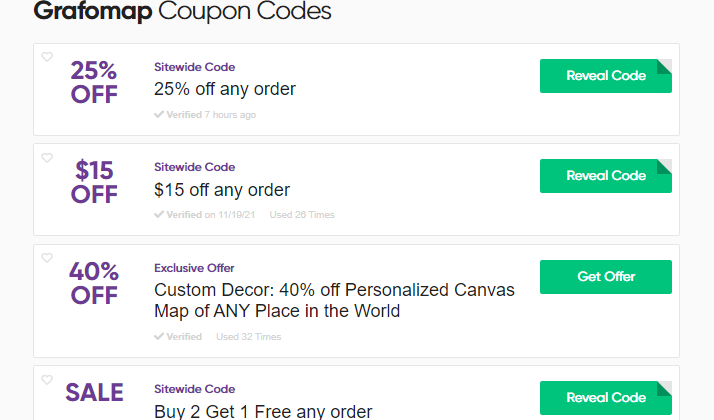Screen dimensions: 714x420
Task: Open the '$15 off any order' title
Action: pyautogui.click(x=222, y=190)
